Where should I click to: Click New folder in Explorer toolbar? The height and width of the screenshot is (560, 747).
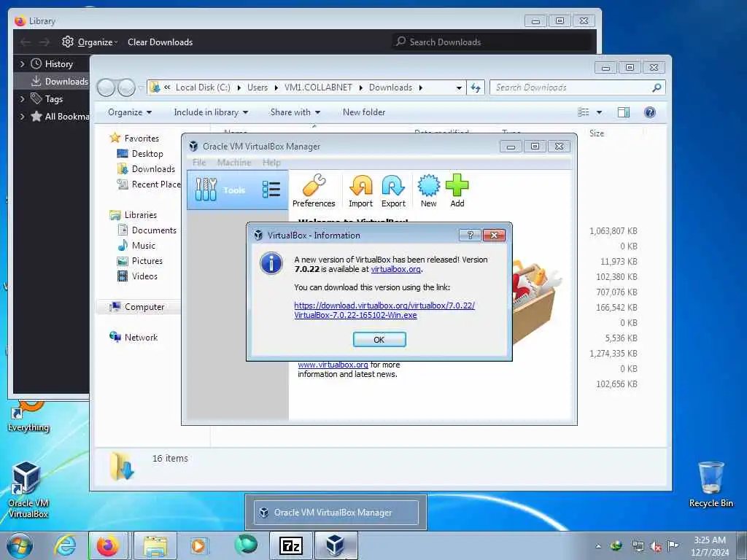(364, 112)
